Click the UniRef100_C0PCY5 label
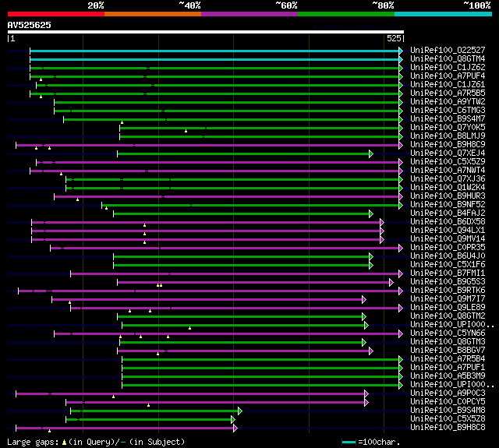The width and height of the screenshot is (499, 448). (448, 402)
